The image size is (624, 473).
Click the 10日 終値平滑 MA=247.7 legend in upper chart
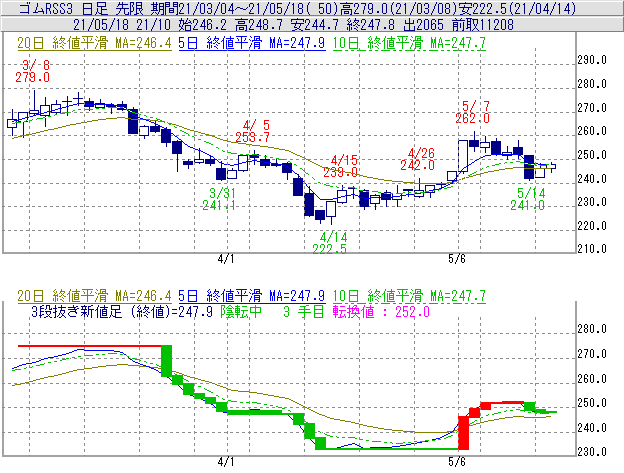tap(409, 43)
